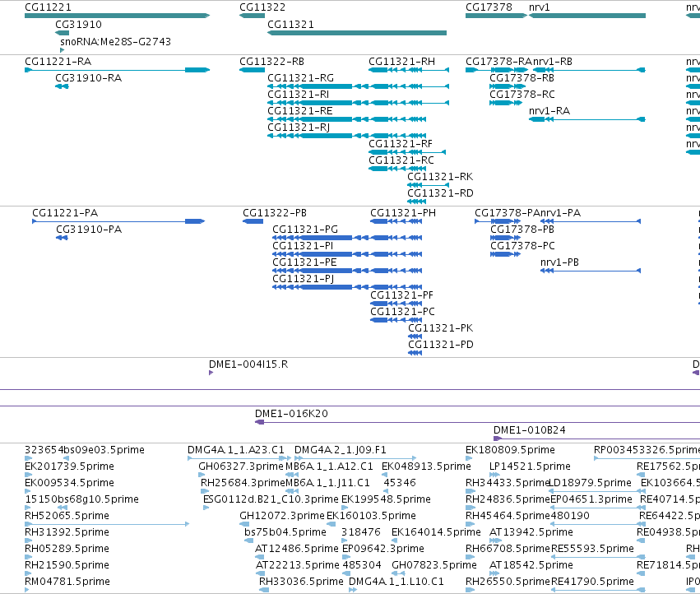This screenshot has height=594, width=700.
Task: Click the CG11321-PJ protein label
Action: (x=304, y=279)
